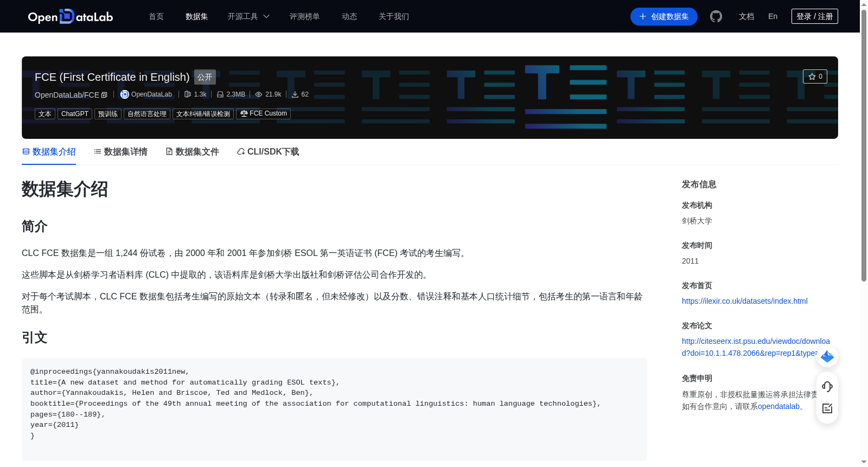Image resolution: width=868 pixels, height=467 pixels.
Task: Open the headset customer support icon
Action: [x=827, y=387]
